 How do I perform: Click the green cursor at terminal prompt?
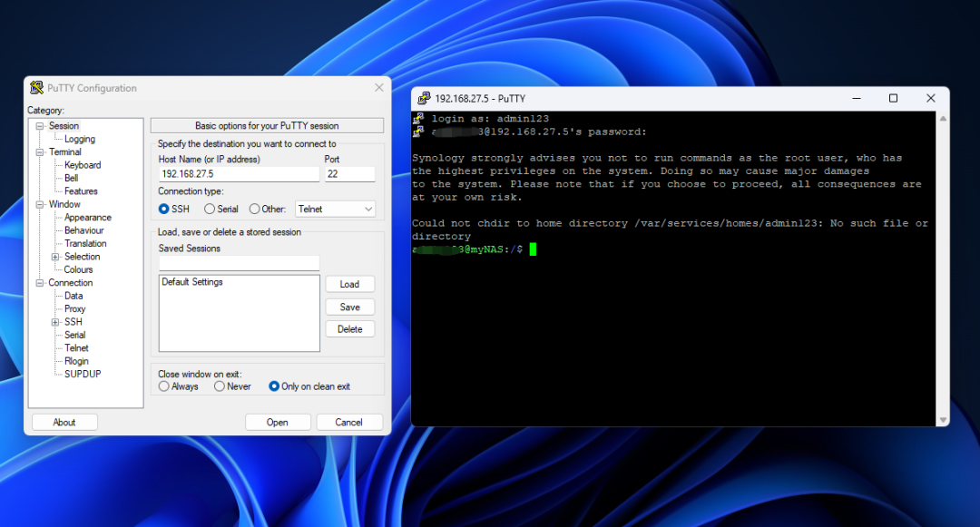pyautogui.click(x=533, y=249)
